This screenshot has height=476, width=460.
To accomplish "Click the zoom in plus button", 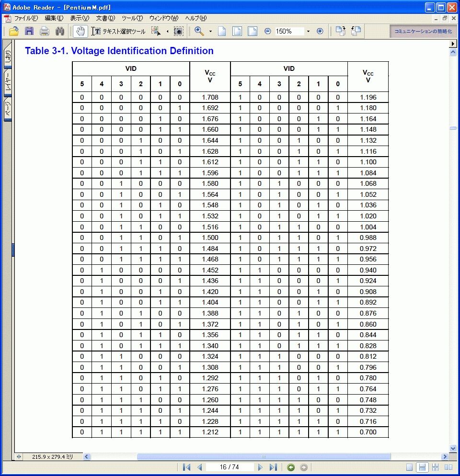I will (x=320, y=31).
